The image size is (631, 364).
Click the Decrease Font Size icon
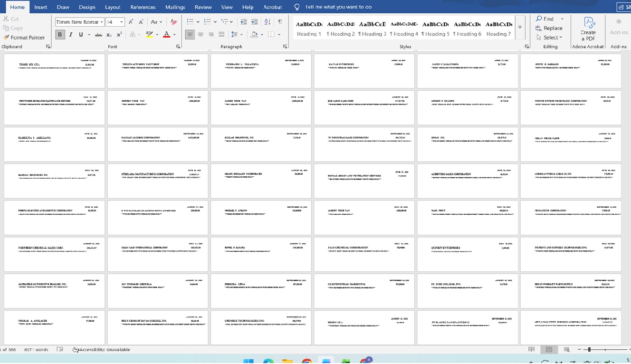[142, 22]
